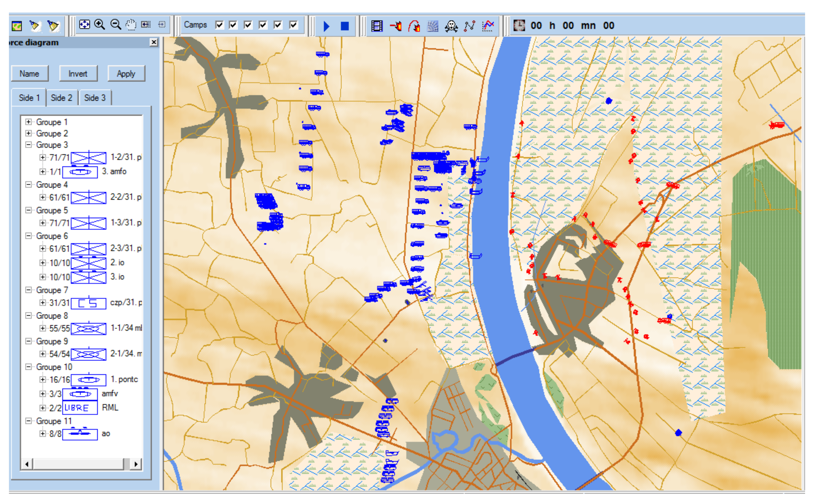Click the tree's right scroll arrow
Viewport: 815px width, 504px height.
[136, 464]
